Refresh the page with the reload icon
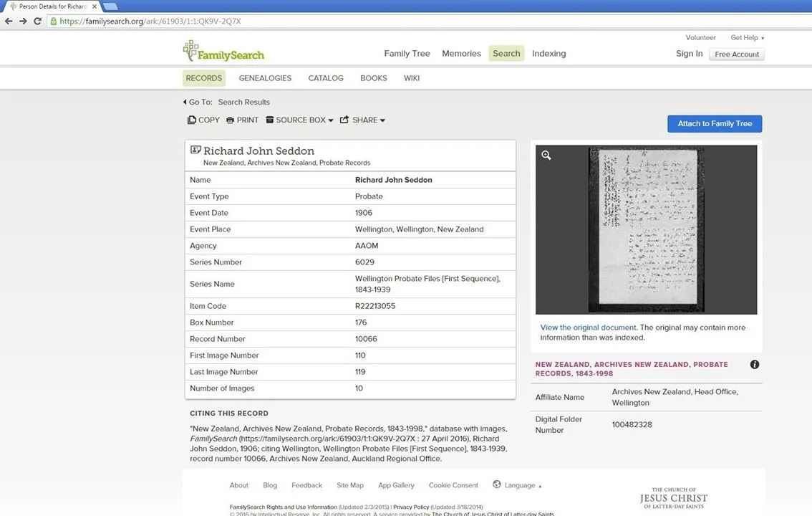The image size is (812, 516). 38,21
